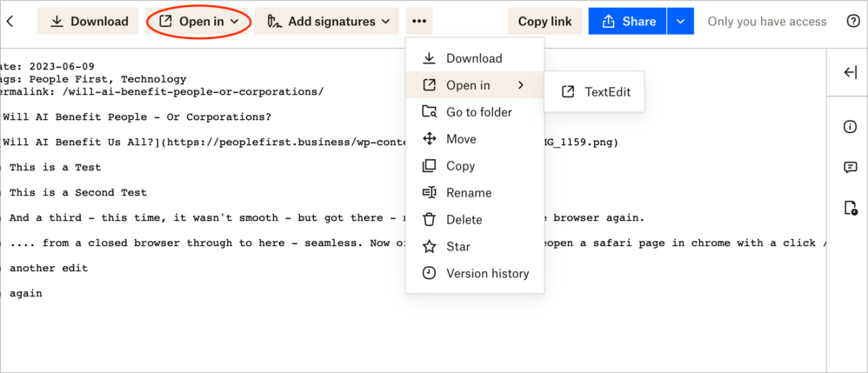
Task: Click the date 2023-06-09 line
Action: [x=48, y=66]
